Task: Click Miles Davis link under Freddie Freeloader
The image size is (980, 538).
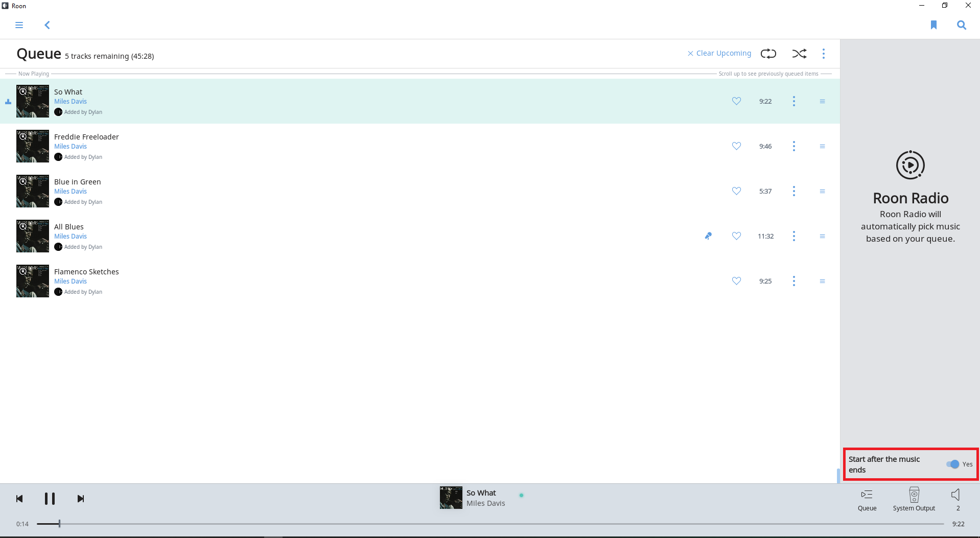Action: click(71, 147)
